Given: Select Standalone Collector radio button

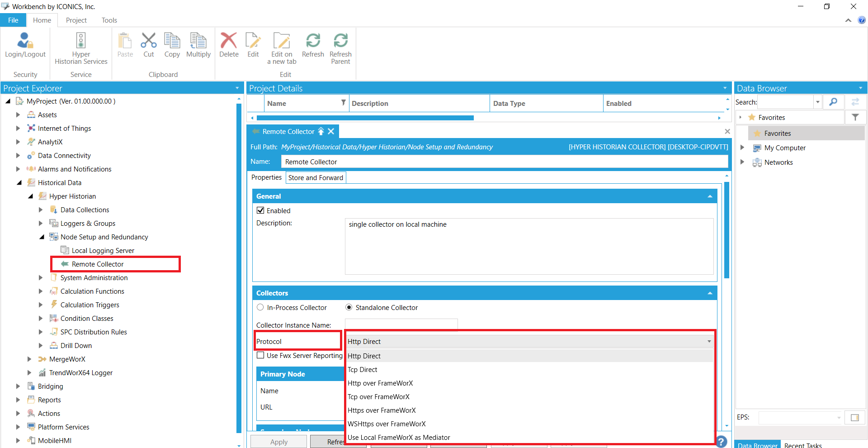Looking at the screenshot, I should tap(349, 307).
